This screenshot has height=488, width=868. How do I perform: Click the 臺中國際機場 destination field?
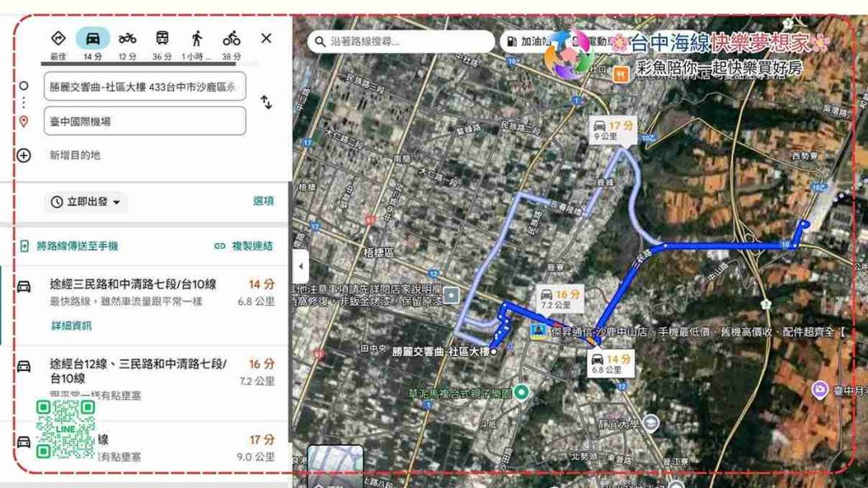click(x=144, y=121)
